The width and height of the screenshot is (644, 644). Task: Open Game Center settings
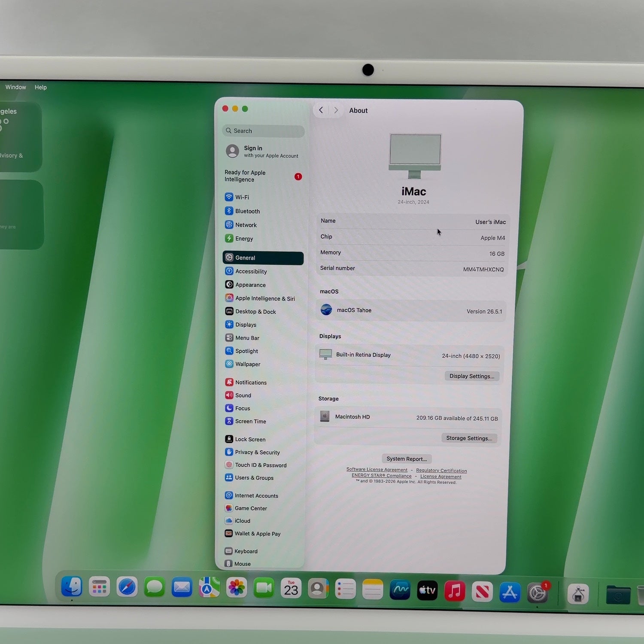coord(246,508)
